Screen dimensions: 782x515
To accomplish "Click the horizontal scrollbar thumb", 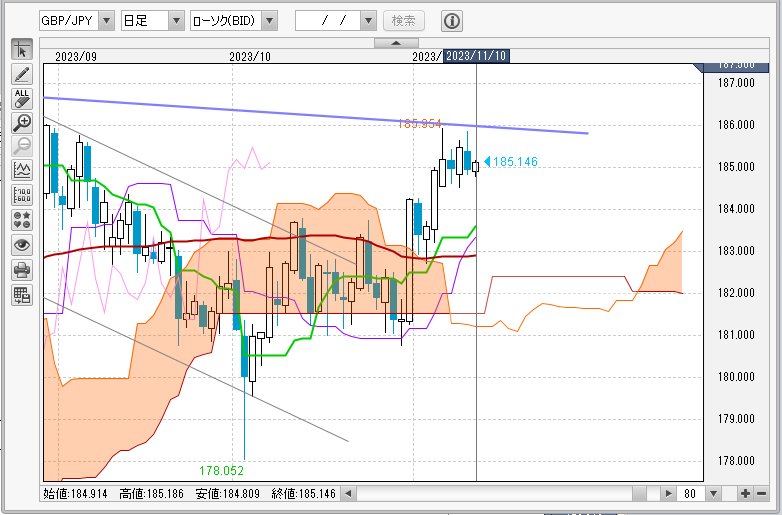I will pyautogui.click(x=640, y=494).
